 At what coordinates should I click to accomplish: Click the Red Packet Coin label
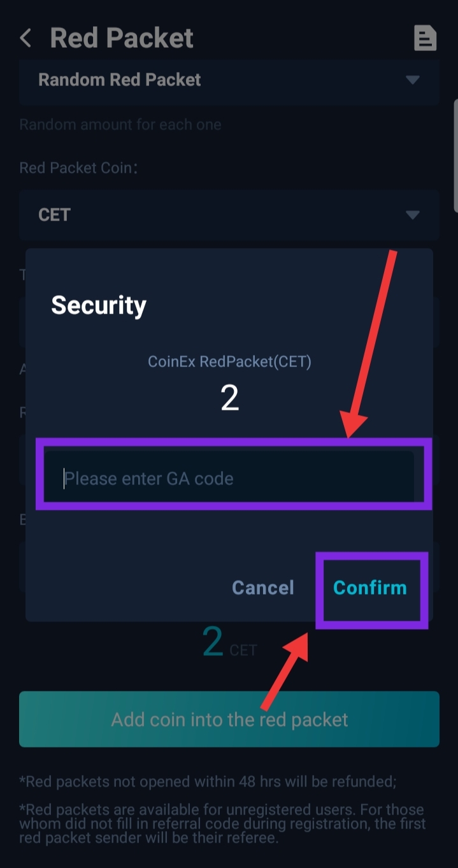click(x=78, y=168)
